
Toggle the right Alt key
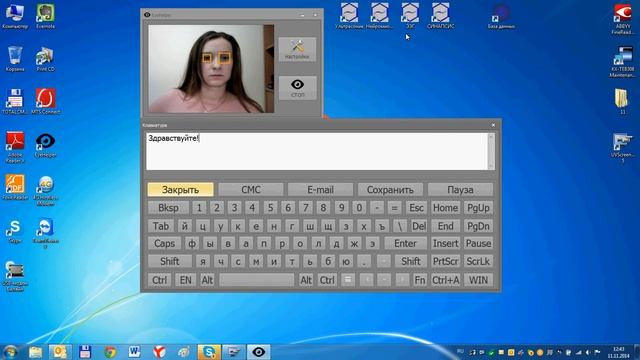306,280
